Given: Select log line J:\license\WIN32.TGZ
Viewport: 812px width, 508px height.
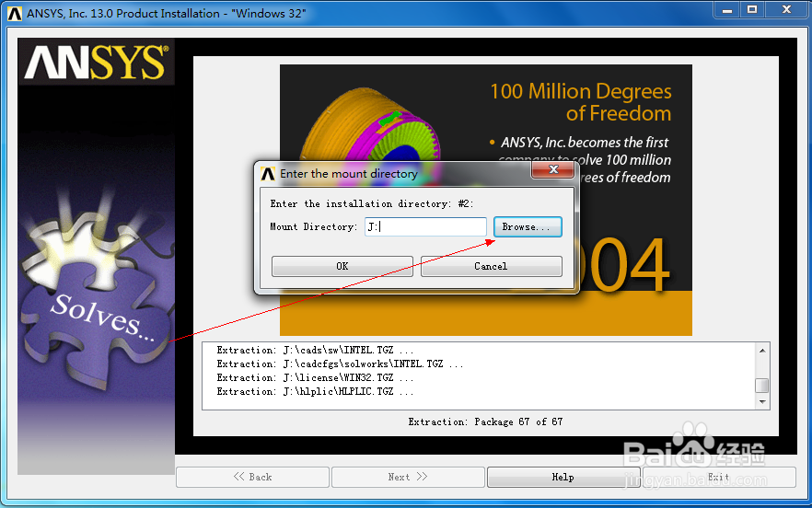Looking at the screenshot, I should pos(315,378).
